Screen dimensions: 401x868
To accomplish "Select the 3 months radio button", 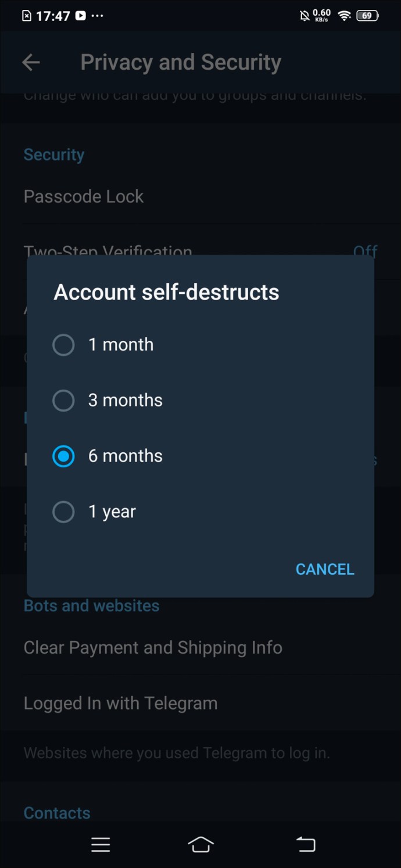I will [63, 401].
